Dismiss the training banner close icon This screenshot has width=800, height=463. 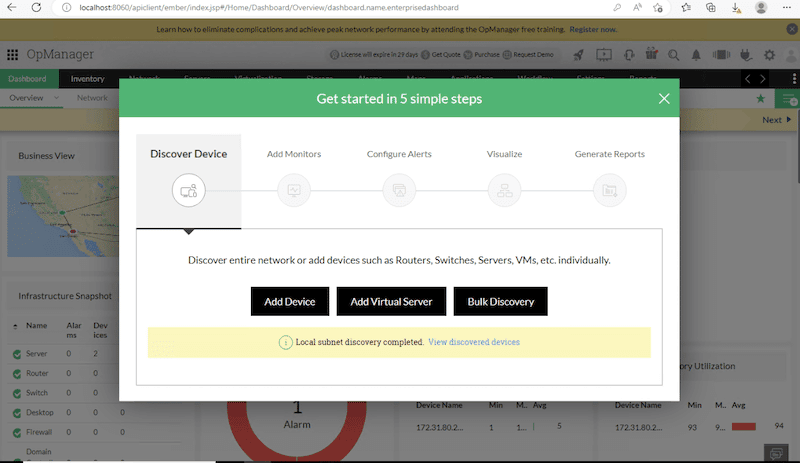pyautogui.click(x=792, y=29)
